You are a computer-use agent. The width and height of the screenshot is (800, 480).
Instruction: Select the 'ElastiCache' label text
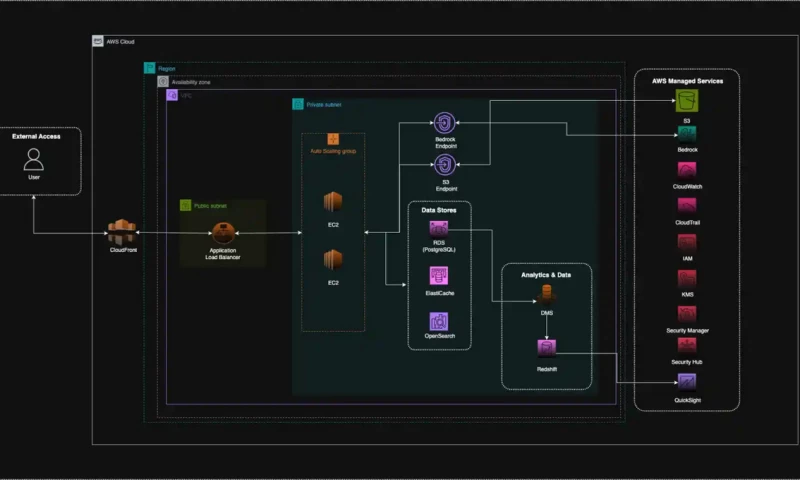439,293
